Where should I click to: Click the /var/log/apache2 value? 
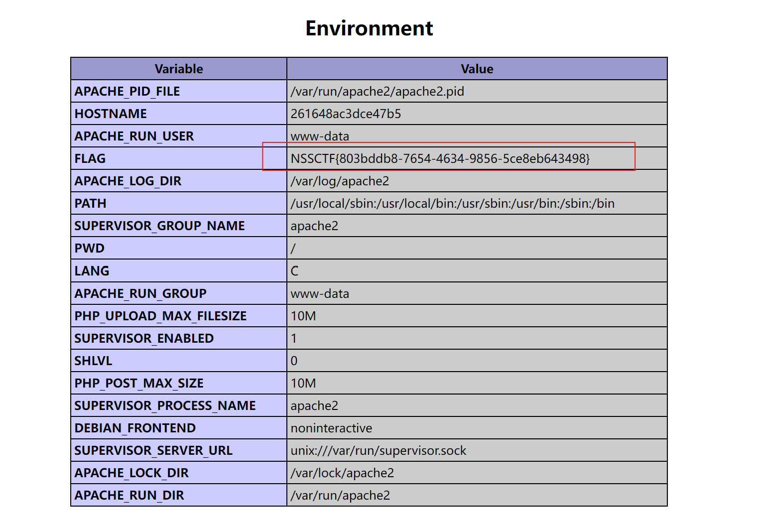(x=340, y=181)
